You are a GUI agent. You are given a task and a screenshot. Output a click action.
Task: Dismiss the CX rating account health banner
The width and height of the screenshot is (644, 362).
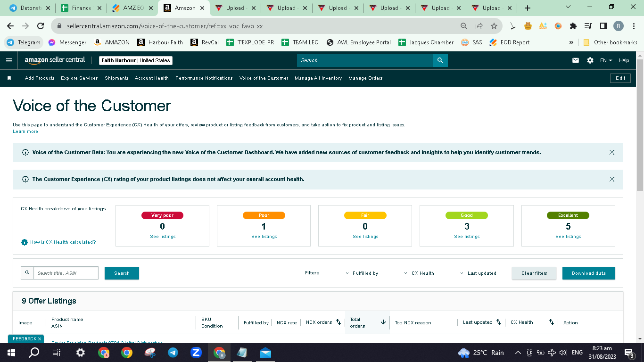612,179
